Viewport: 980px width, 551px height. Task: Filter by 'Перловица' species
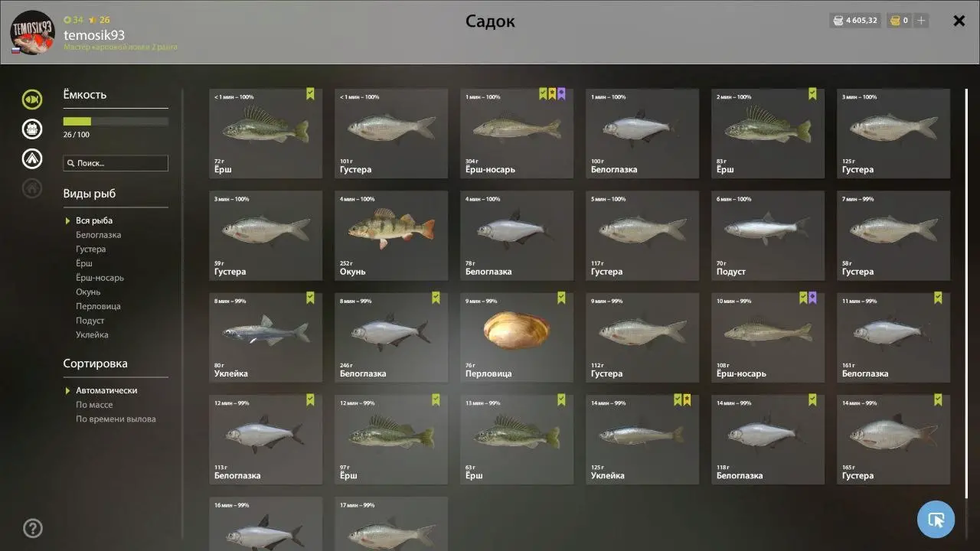pos(98,306)
